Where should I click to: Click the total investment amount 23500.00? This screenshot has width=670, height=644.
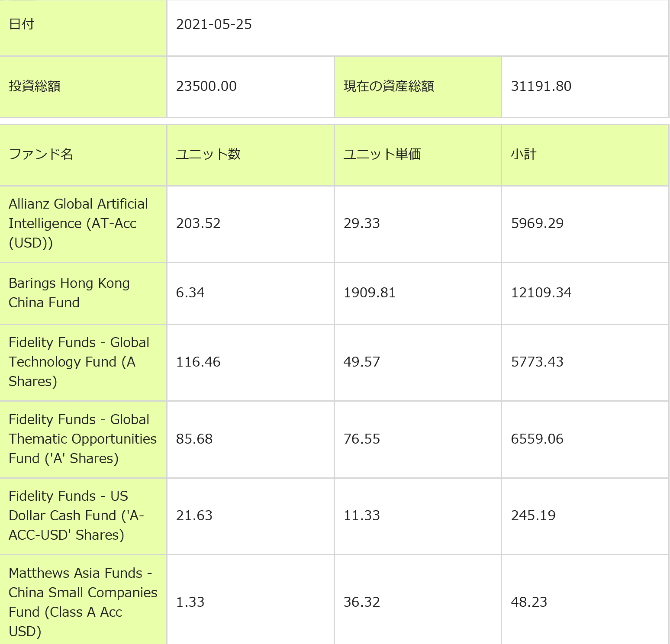pos(206,86)
